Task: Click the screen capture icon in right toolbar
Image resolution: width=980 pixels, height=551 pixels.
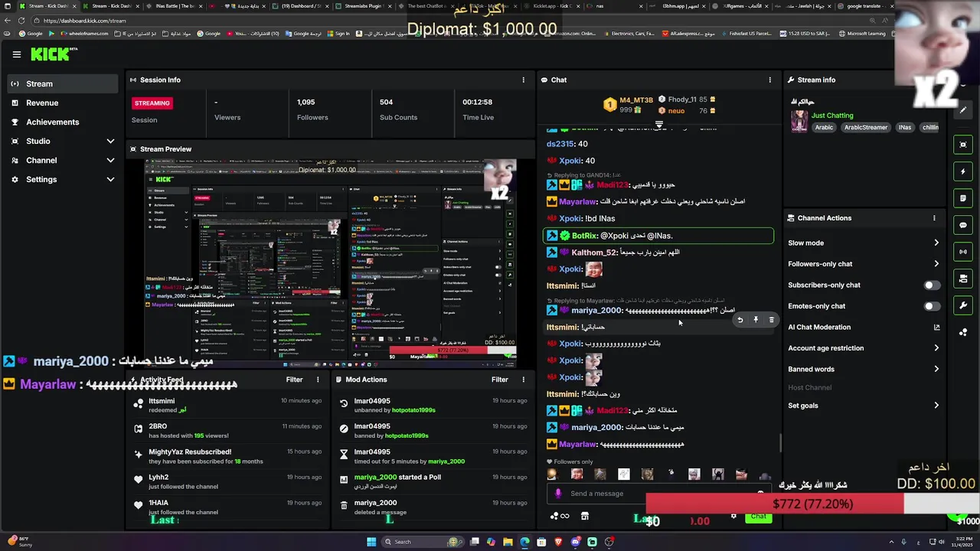Action: pos(963,145)
